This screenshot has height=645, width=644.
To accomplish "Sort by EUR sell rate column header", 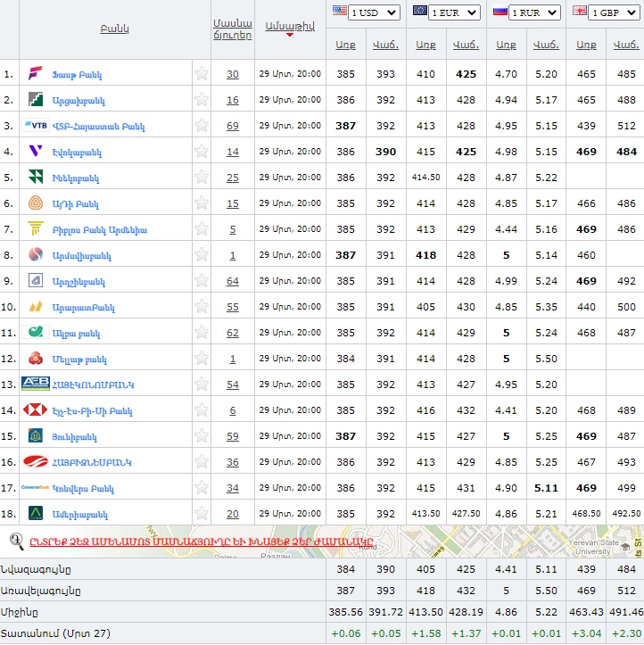I will click(466, 45).
